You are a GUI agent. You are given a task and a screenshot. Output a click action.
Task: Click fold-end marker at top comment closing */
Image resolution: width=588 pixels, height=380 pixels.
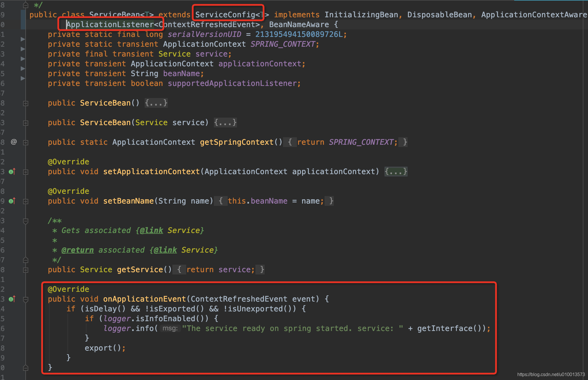[26, 5]
